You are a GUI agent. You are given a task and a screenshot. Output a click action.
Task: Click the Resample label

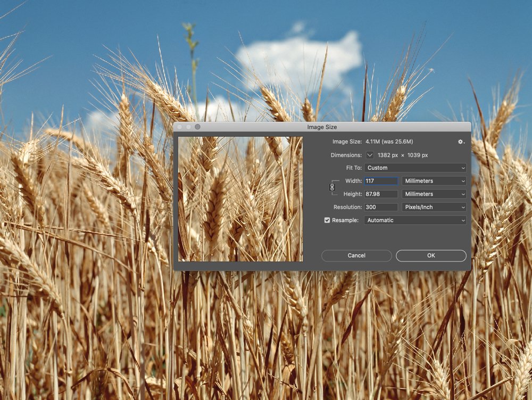(x=345, y=221)
